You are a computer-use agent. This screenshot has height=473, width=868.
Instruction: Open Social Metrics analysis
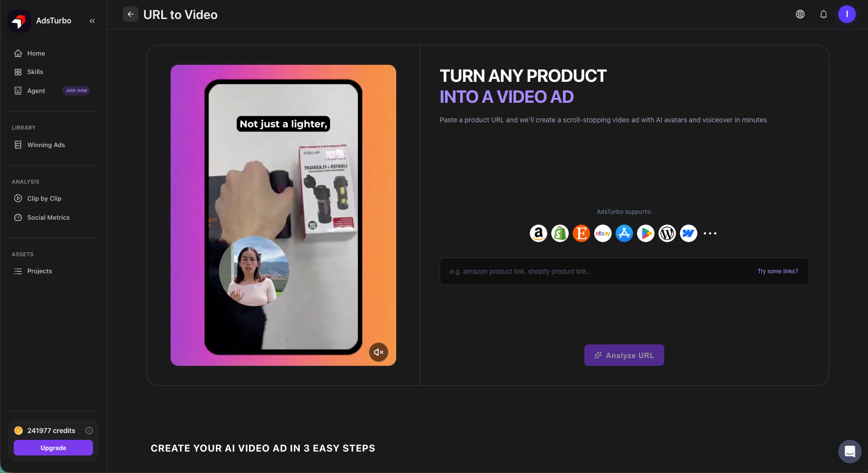[x=48, y=217]
